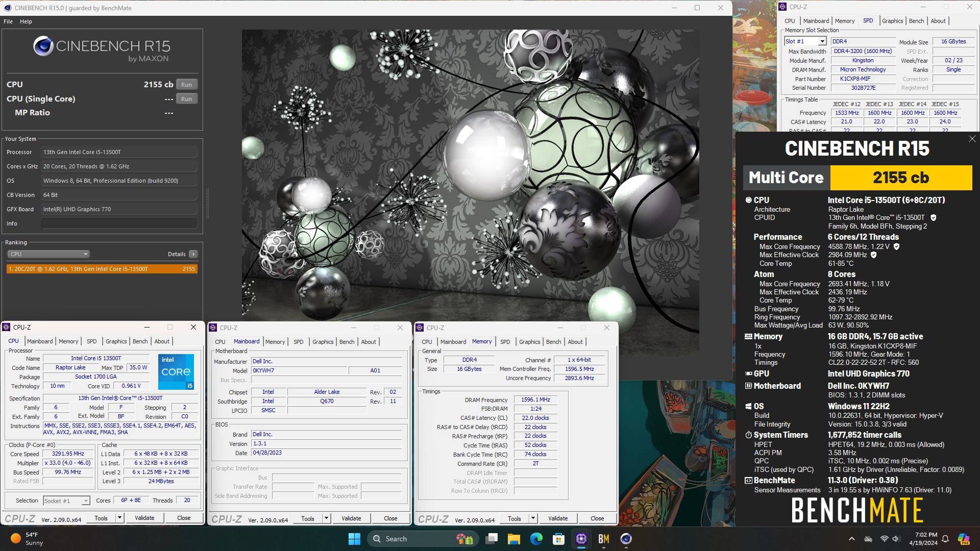Open the CPU ranking type dropdown
The image size is (980, 551).
(48, 254)
